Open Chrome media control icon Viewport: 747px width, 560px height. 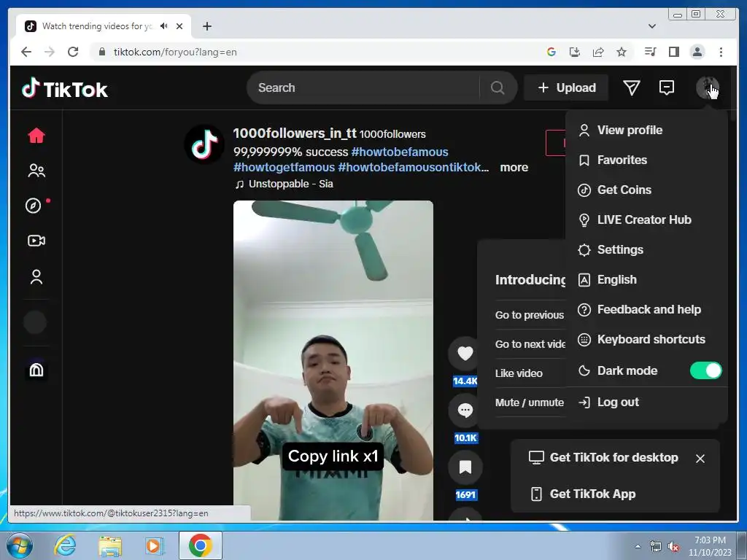(650, 52)
